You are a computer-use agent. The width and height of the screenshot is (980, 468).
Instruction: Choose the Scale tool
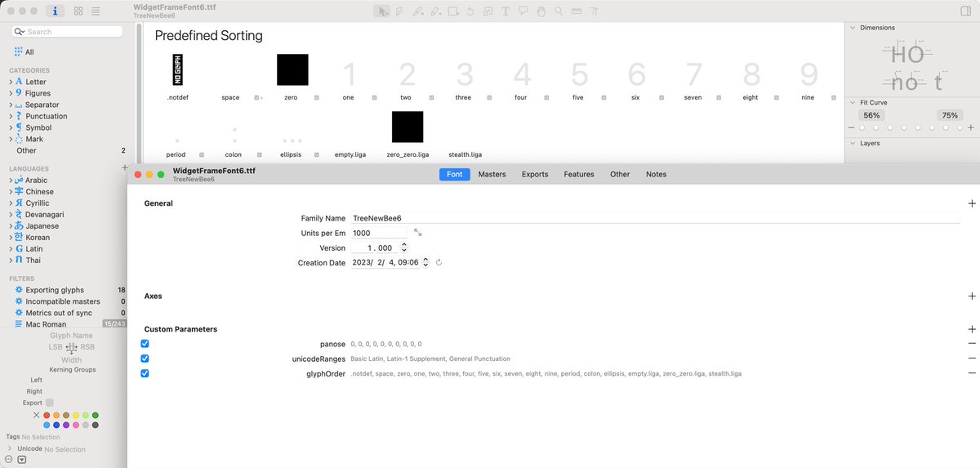[x=488, y=11]
